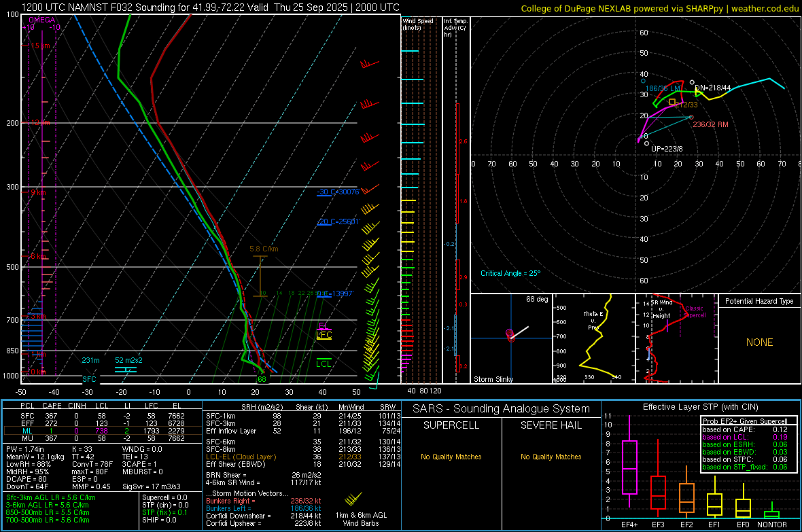Click the 5.8 C/km lapse rate annotation
Viewport: 802px width, 532px height.
[x=264, y=249]
